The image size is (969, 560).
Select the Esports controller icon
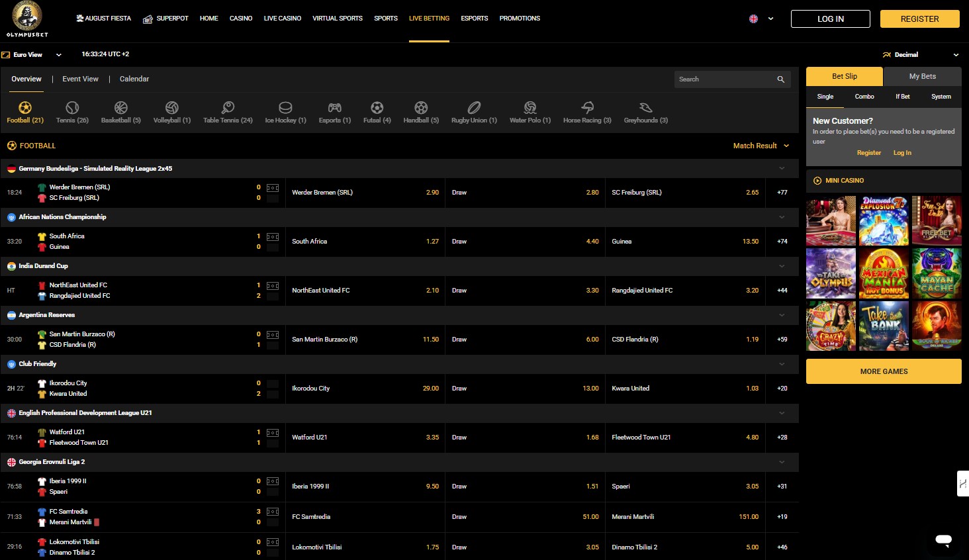(x=335, y=108)
